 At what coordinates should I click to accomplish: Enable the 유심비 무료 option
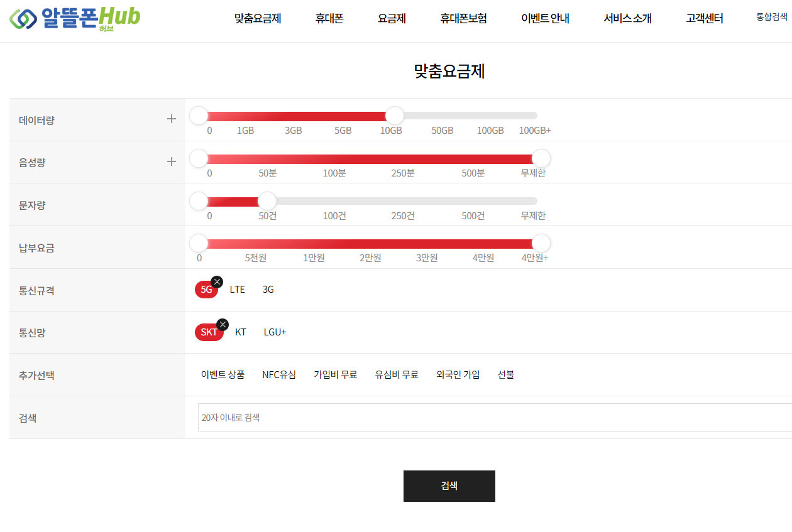[x=397, y=375]
